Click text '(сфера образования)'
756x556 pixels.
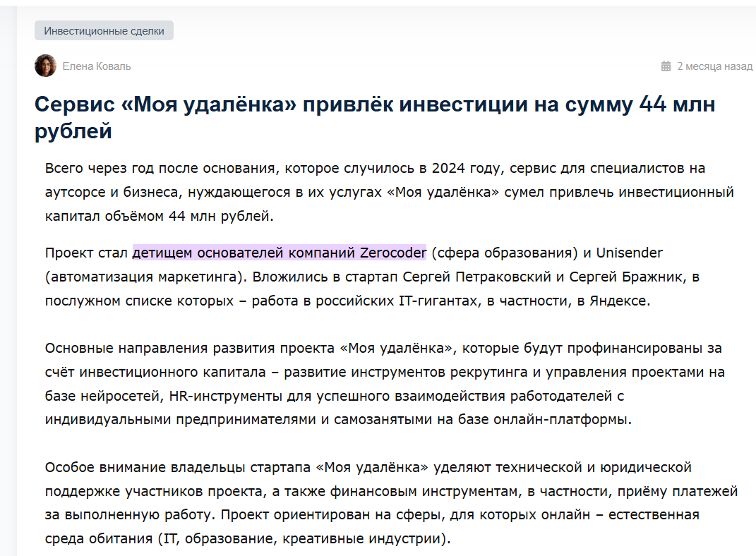[x=504, y=253]
